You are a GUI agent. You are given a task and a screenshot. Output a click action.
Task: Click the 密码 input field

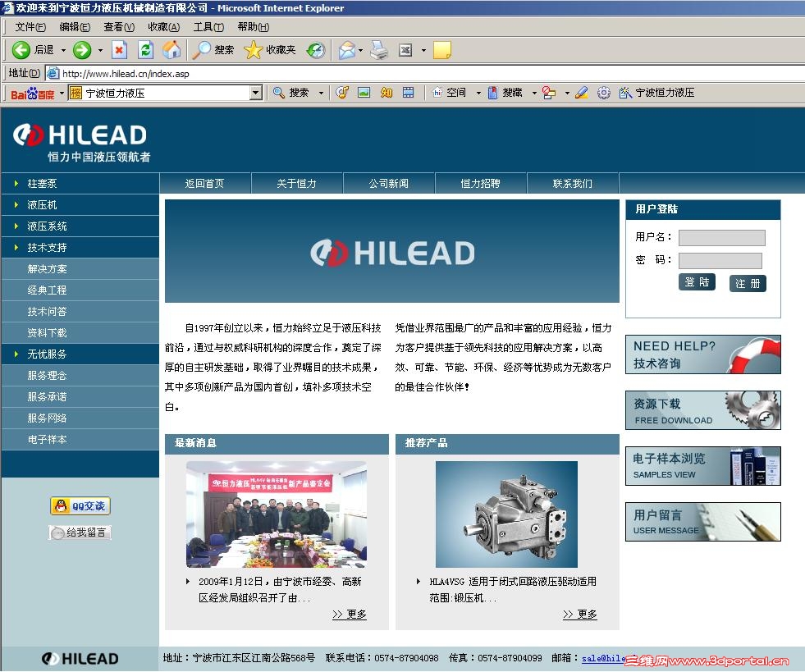click(x=720, y=260)
